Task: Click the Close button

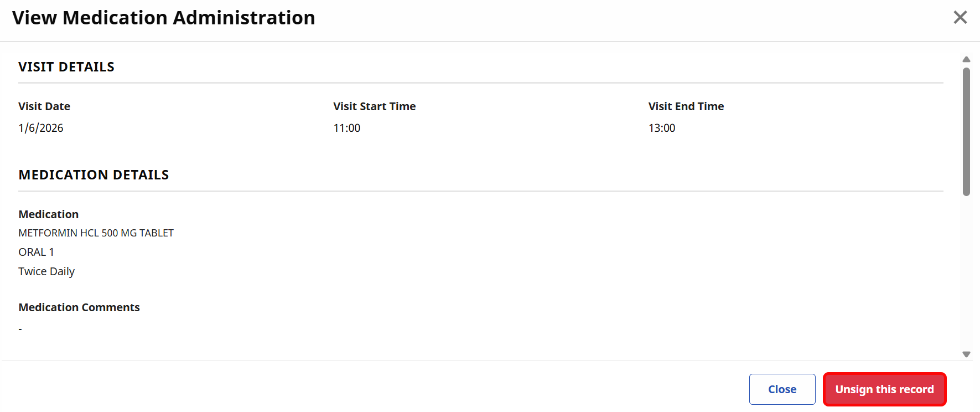Action: [x=782, y=389]
